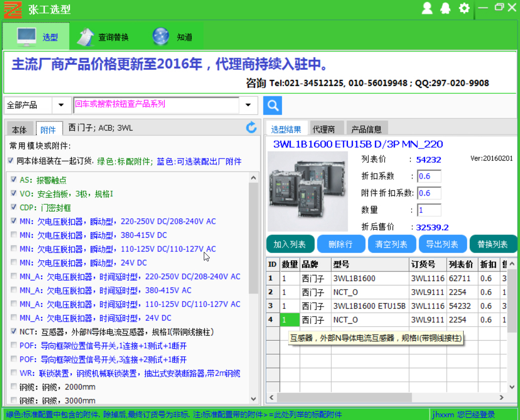Click the blue refresh arrow icon
This screenshot has height=420, width=520.
click(x=251, y=128)
